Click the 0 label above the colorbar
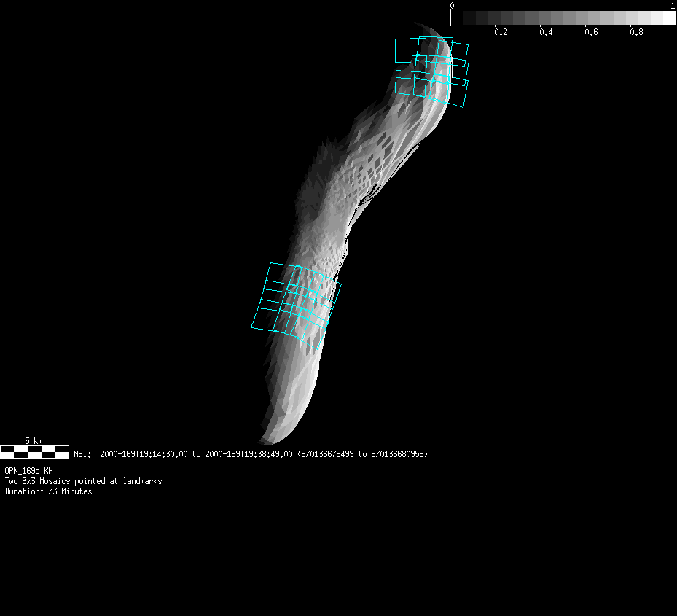677x616 pixels. tap(453, 6)
